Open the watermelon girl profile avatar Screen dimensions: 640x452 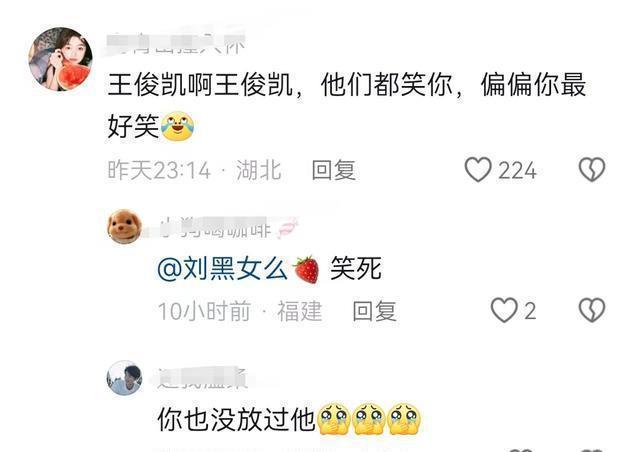click(60, 59)
